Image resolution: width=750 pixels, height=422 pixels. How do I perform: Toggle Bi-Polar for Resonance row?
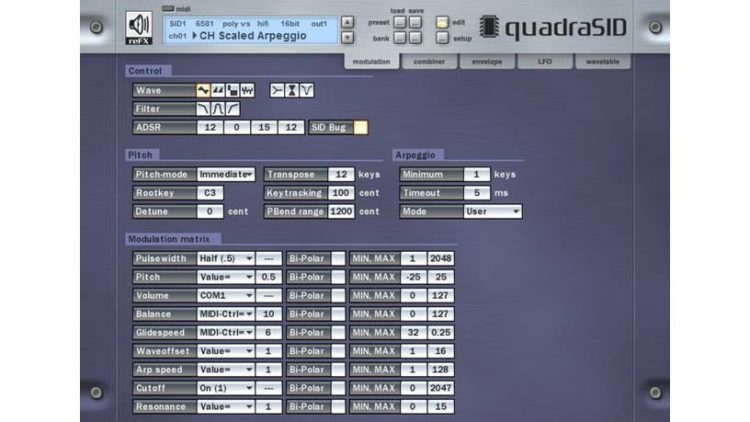pyautogui.click(x=338, y=407)
